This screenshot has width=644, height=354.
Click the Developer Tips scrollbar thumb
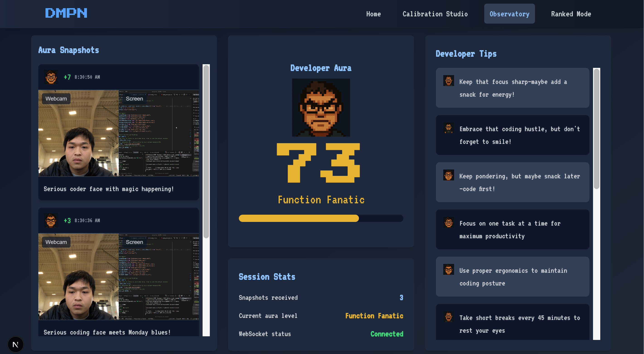596,129
